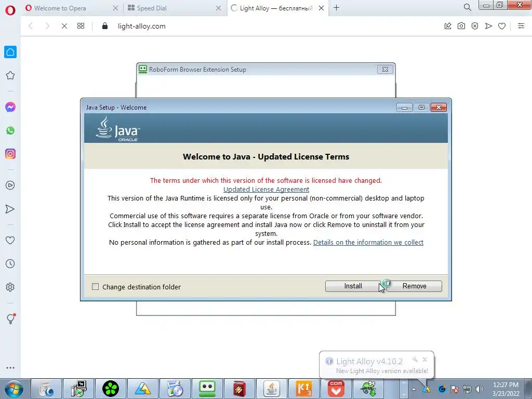The height and width of the screenshot is (399, 532).
Task: Open the GOM player taskbar icon
Action: coord(336,389)
